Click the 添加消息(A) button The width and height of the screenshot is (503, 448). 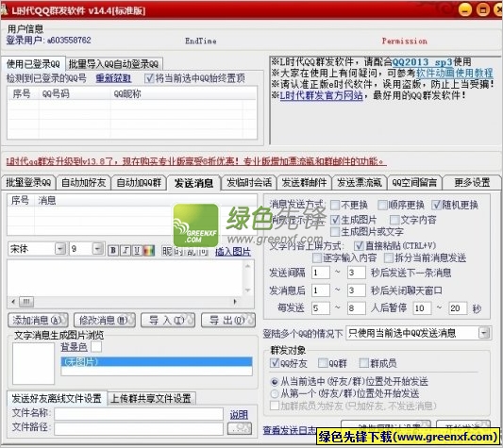click(38, 320)
